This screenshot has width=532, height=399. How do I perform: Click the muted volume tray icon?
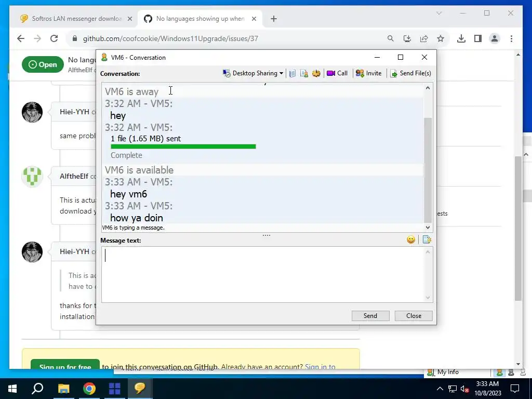point(465,389)
